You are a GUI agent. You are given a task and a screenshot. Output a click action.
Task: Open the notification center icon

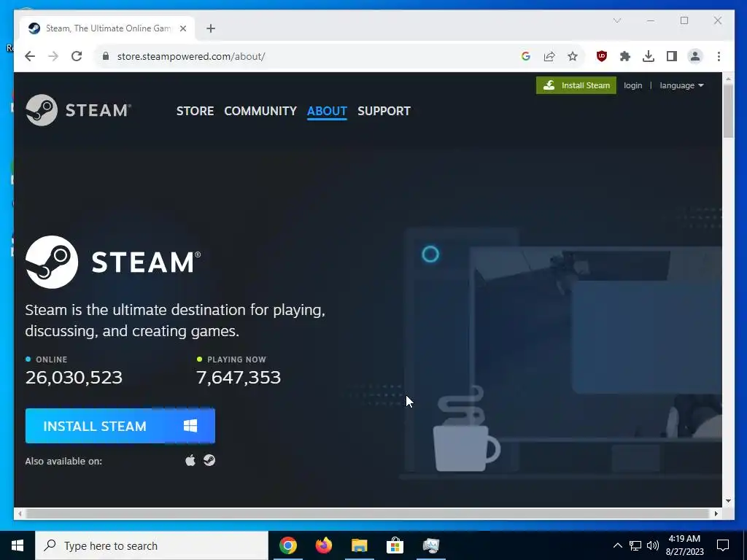click(723, 545)
